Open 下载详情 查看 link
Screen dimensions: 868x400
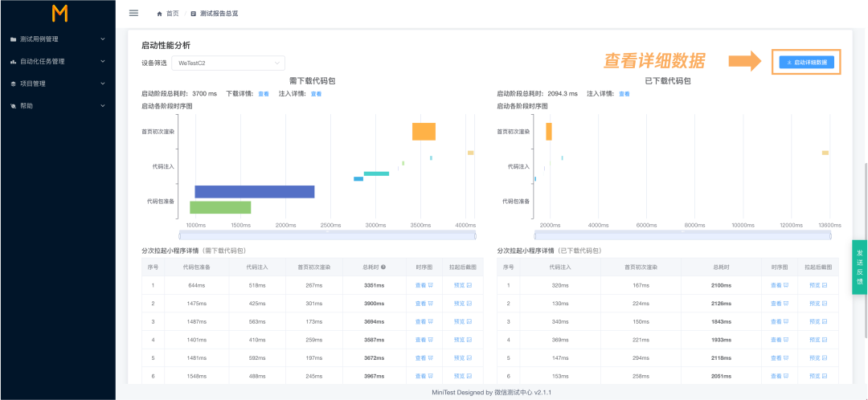[x=264, y=93]
